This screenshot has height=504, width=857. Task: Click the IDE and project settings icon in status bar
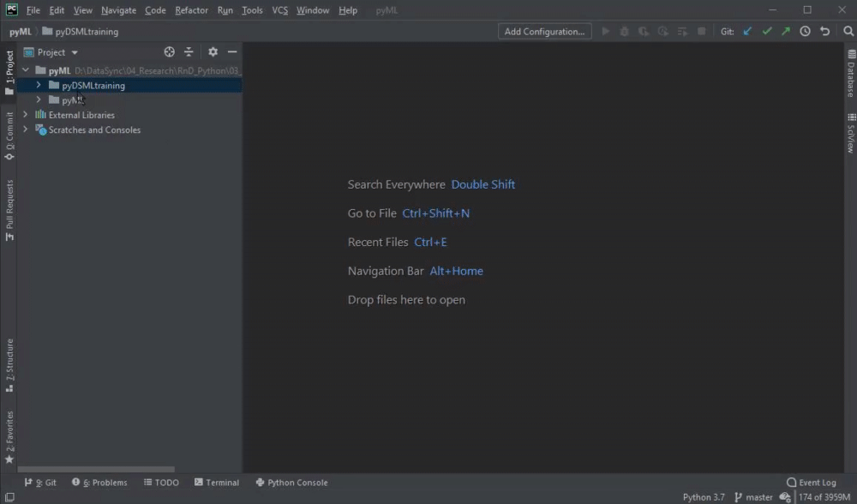(785, 497)
